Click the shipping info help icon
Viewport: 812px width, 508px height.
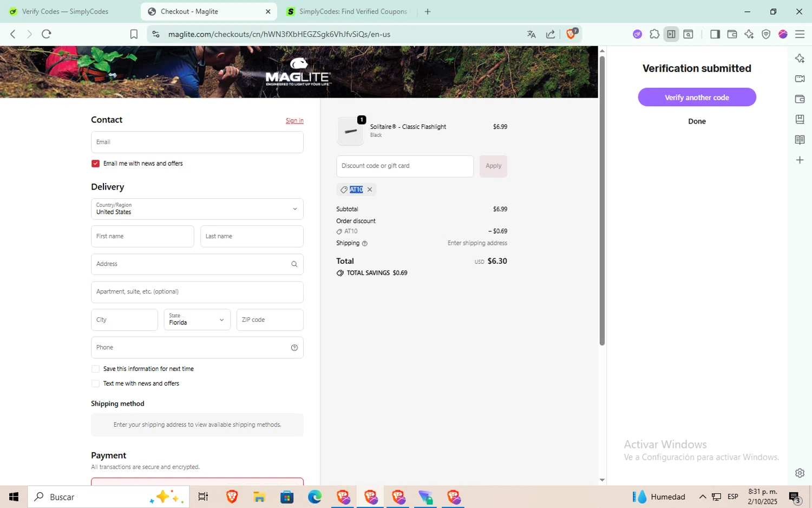[364, 244]
